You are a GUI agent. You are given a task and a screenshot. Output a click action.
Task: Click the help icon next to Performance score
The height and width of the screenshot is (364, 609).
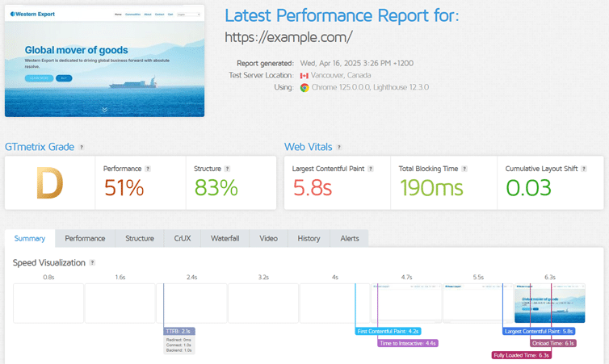(148, 169)
